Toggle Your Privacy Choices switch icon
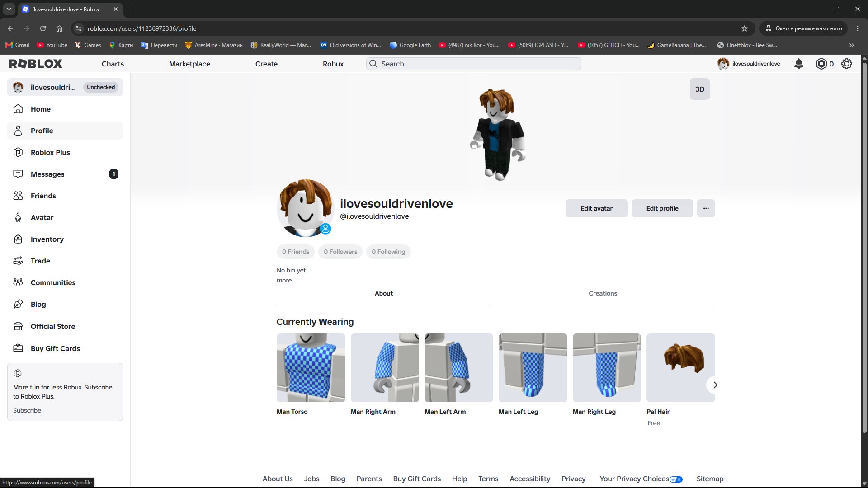This screenshot has height=488, width=868. pos(676,479)
